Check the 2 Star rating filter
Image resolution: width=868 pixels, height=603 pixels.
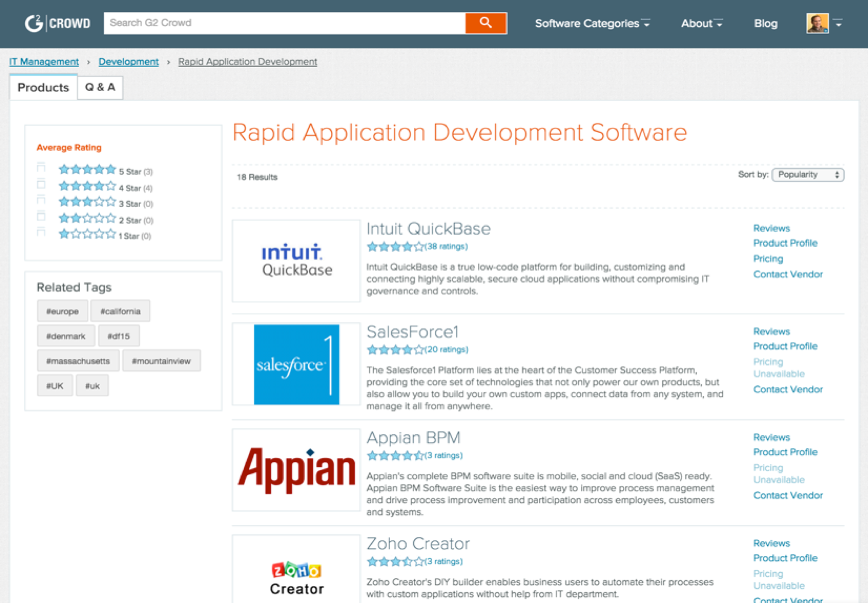point(41,216)
